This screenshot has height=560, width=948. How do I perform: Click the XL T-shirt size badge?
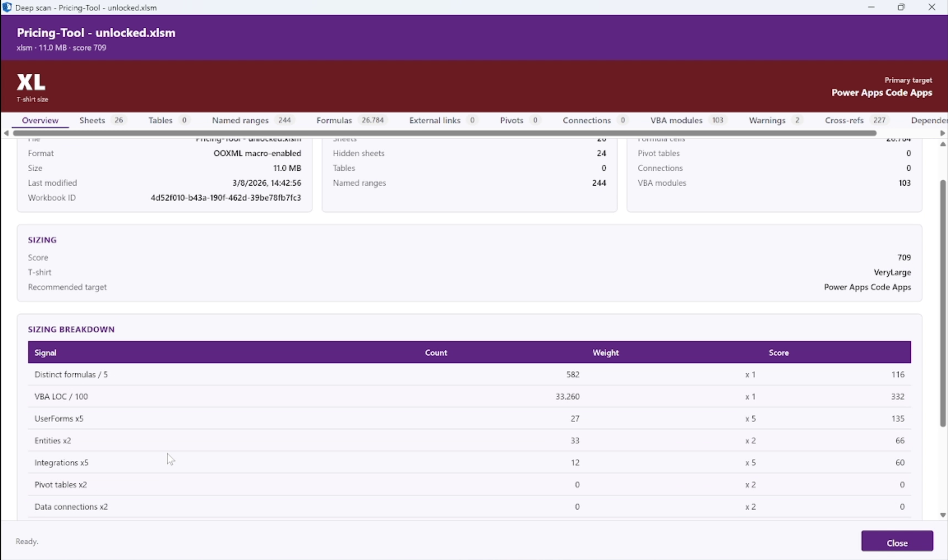click(x=31, y=83)
